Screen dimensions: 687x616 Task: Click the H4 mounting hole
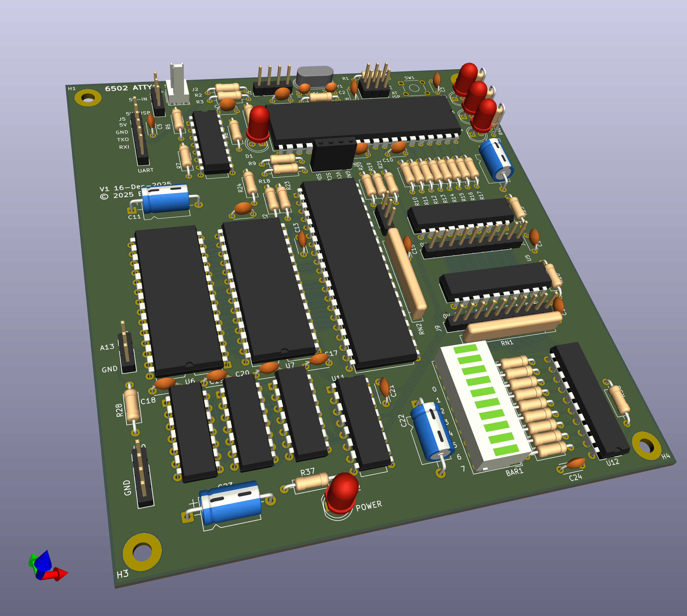coord(646,446)
